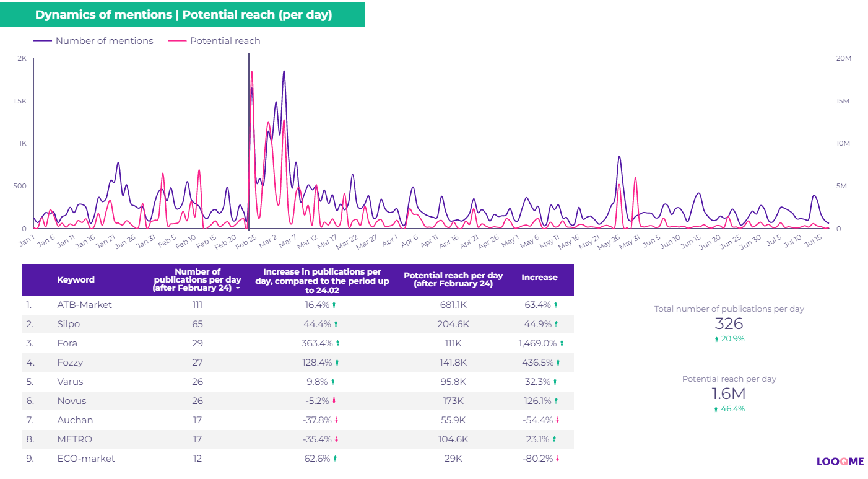This screenshot has height=479, width=868.
Task: Click the purple line swatch of Number of mentions
Action: pos(43,41)
